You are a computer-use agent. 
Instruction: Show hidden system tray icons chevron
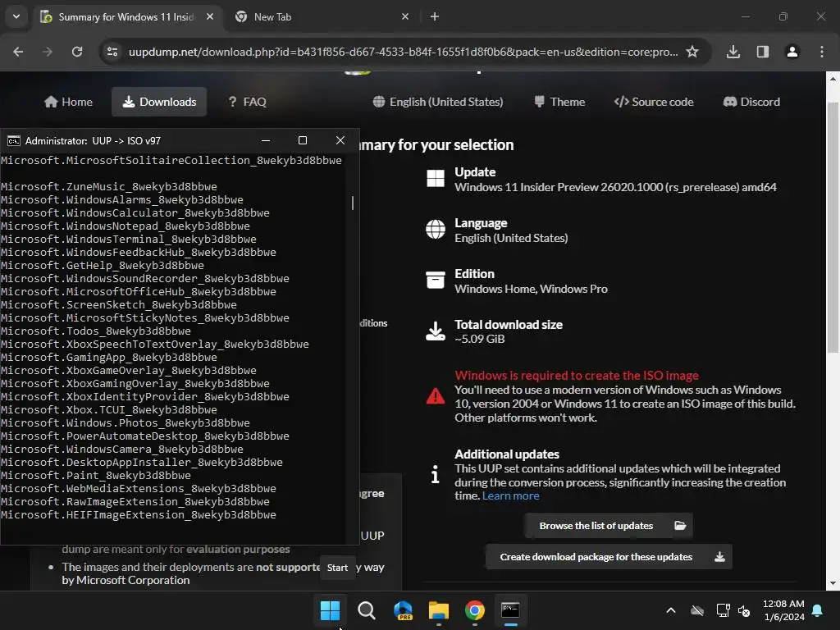(671, 610)
